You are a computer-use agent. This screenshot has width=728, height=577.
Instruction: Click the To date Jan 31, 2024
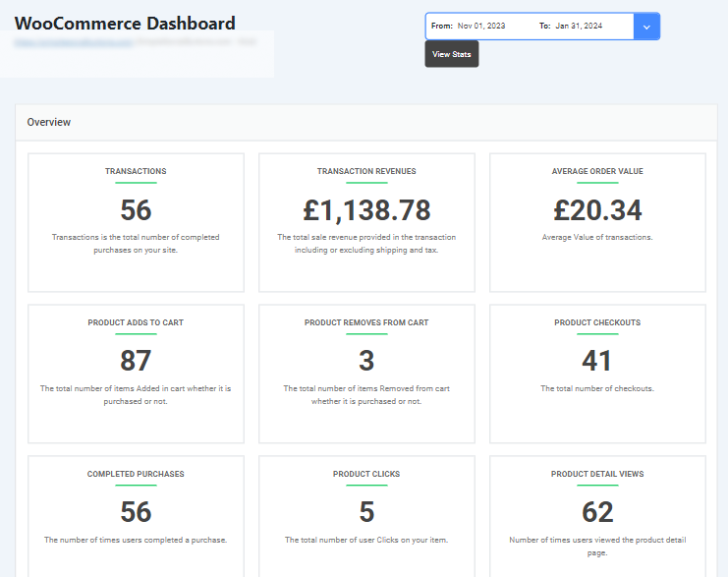point(579,27)
